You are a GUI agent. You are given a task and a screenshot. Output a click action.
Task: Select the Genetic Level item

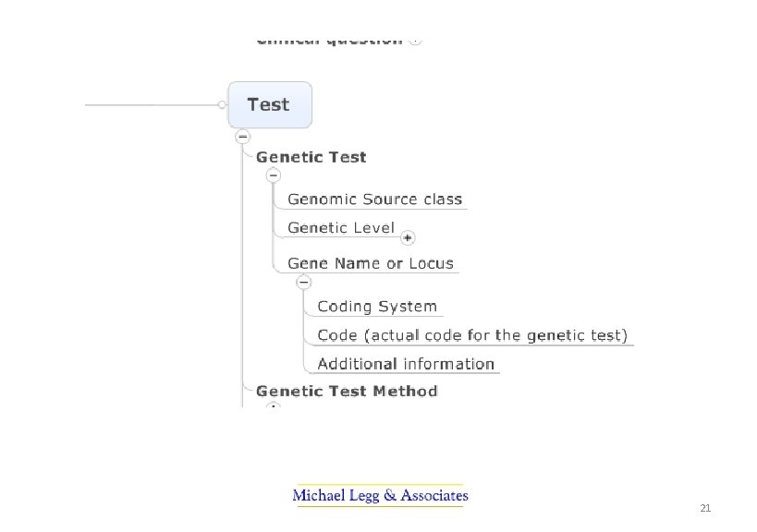point(341,228)
